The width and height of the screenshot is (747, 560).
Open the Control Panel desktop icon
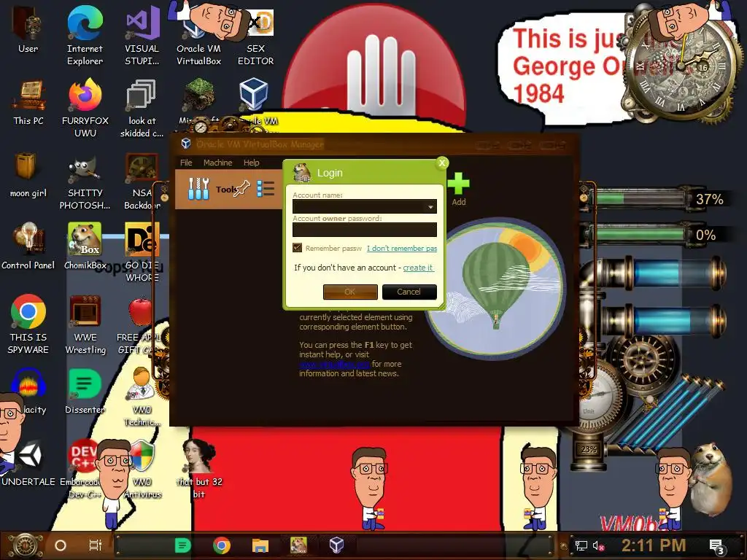tap(28, 246)
